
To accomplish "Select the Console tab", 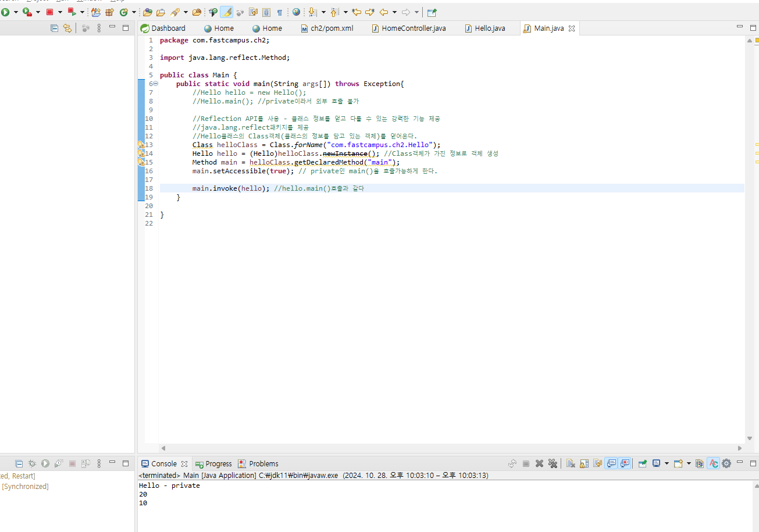I will click(164, 463).
